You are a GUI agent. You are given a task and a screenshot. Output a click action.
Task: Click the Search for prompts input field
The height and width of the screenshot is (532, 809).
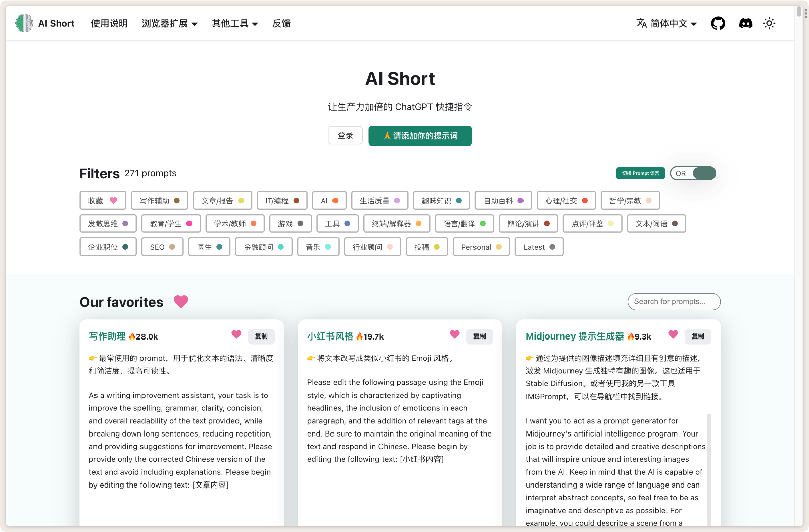pos(674,302)
